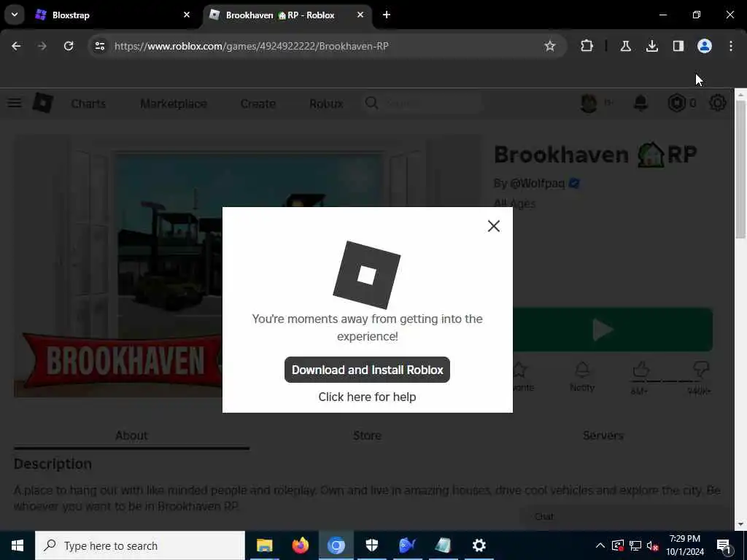Click the Roblox logo in the dialog
747x560 pixels.
pyautogui.click(x=366, y=275)
